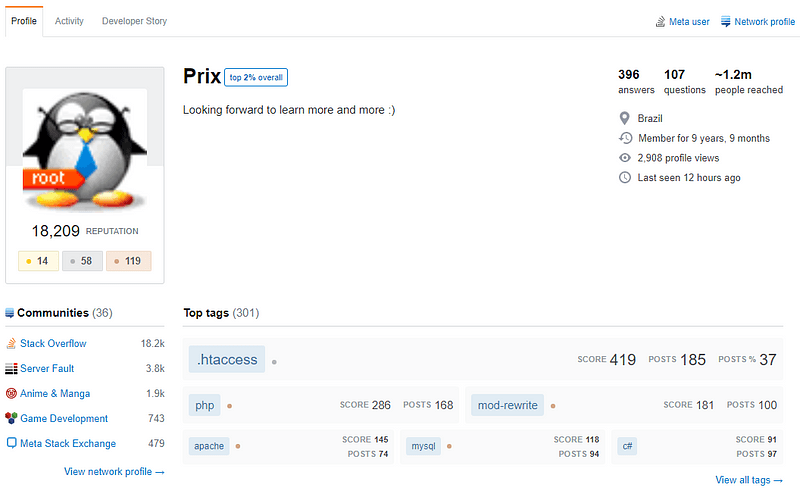Click the Meta Stack Exchange logo icon
Screen dimensions: 800x494
11,443
